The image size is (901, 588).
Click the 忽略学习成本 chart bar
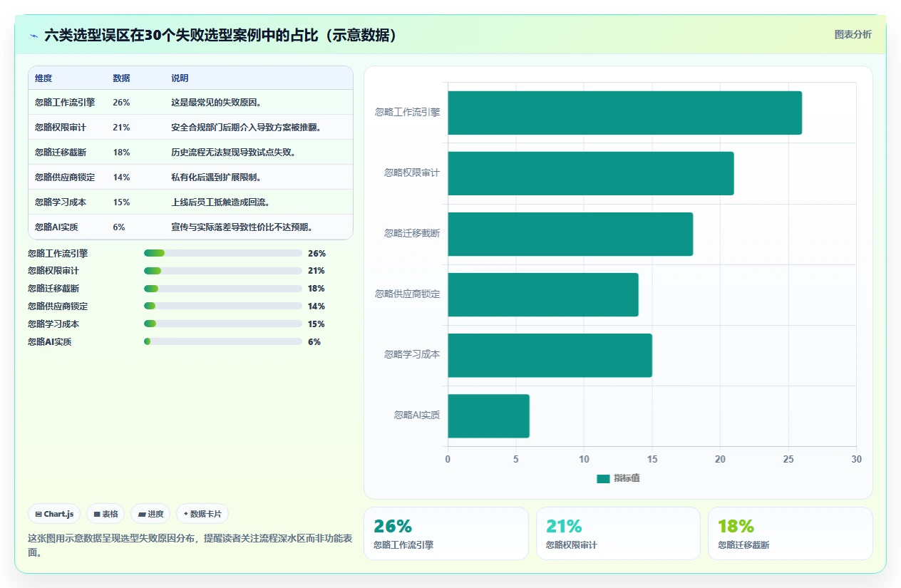550,355
